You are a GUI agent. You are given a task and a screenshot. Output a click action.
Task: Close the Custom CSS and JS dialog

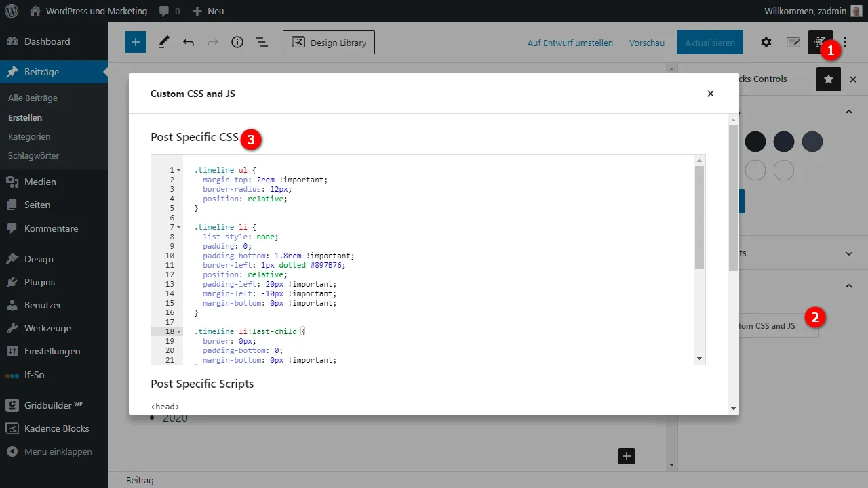point(711,94)
